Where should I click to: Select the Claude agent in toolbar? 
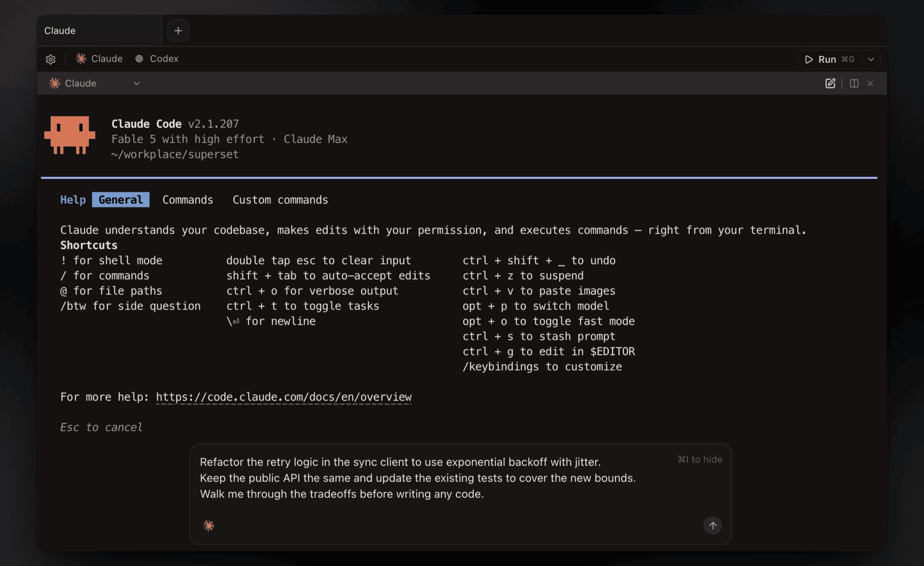tap(99, 59)
